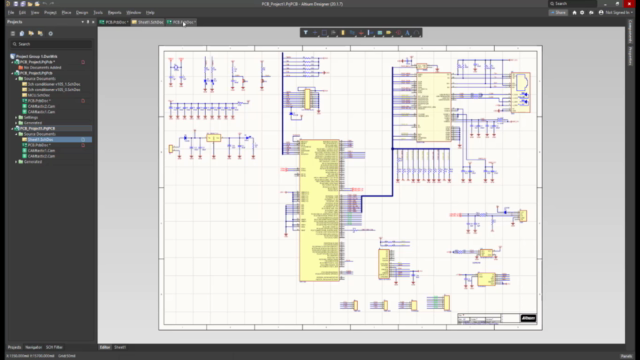640x360 pixels.
Task: Select the text string tool (letter A)
Action: [x=407, y=33]
